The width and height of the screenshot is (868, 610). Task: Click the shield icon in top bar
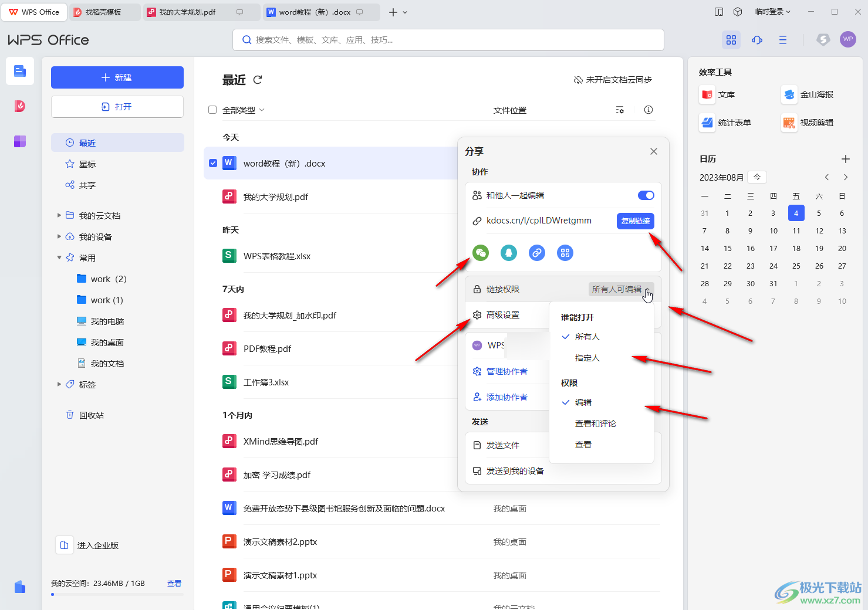coord(823,39)
